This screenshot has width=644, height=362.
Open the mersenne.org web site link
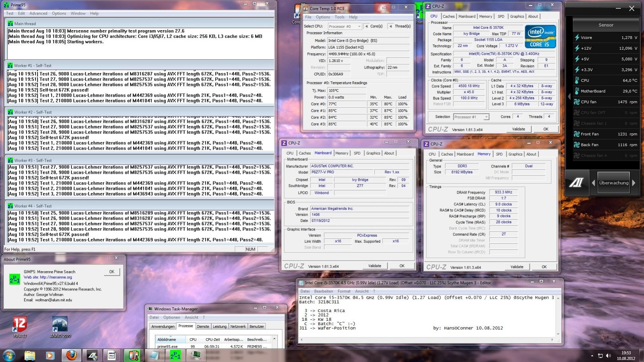(x=56, y=277)
